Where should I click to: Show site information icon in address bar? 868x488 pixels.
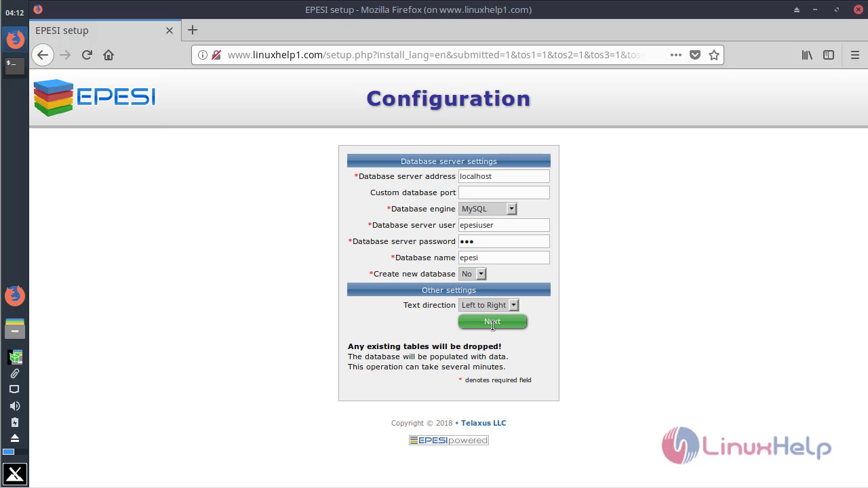[x=203, y=55]
